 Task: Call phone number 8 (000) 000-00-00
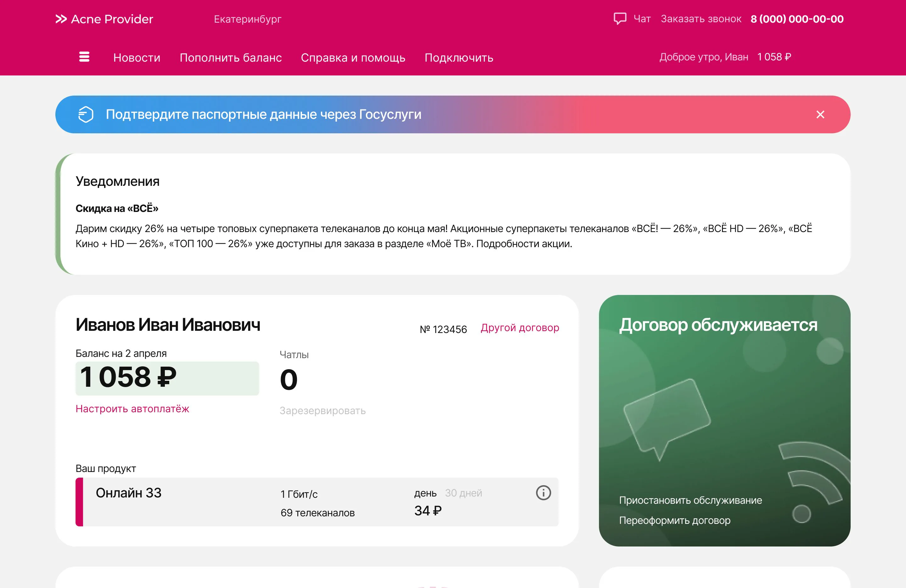[797, 19]
